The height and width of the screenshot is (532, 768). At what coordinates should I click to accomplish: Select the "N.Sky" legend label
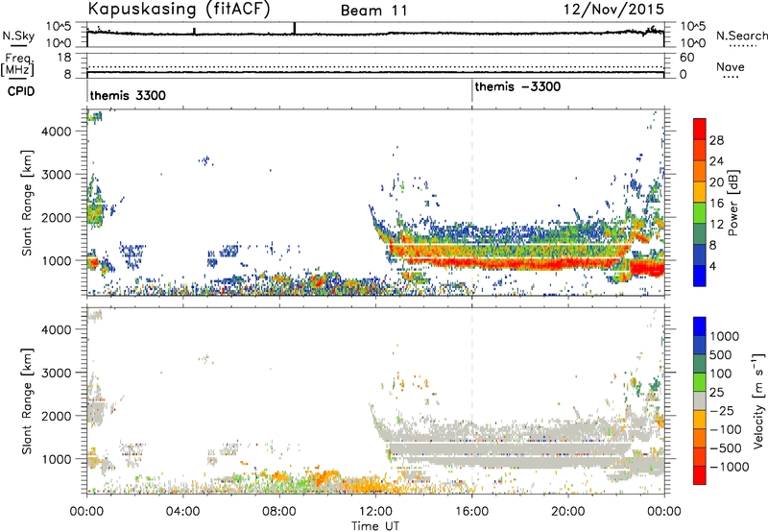pyautogui.click(x=18, y=36)
